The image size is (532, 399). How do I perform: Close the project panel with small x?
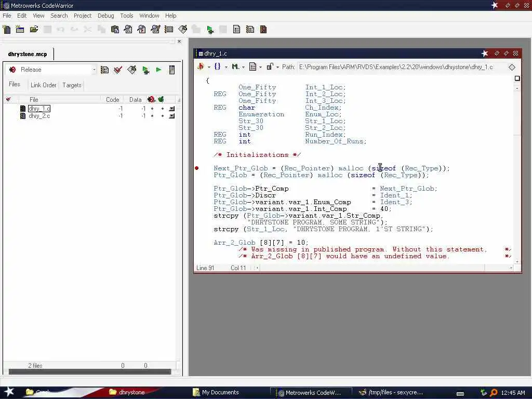pos(179,42)
